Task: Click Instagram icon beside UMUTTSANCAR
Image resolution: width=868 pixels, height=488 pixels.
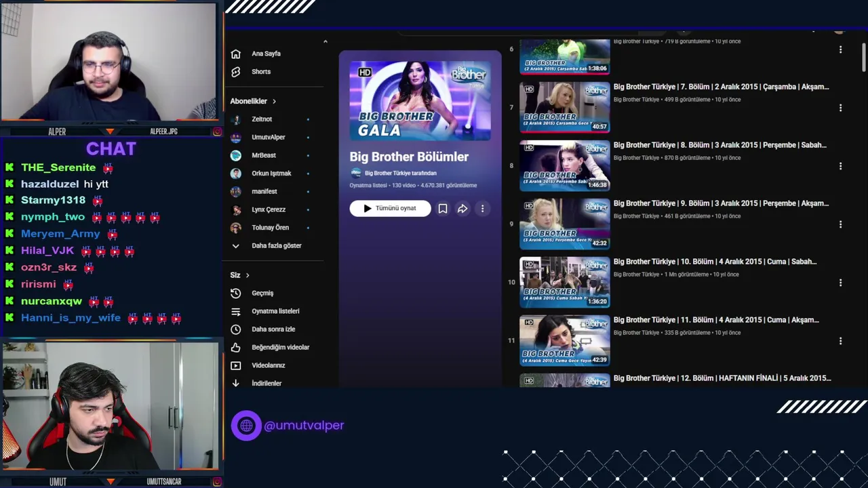Action: pyautogui.click(x=217, y=482)
